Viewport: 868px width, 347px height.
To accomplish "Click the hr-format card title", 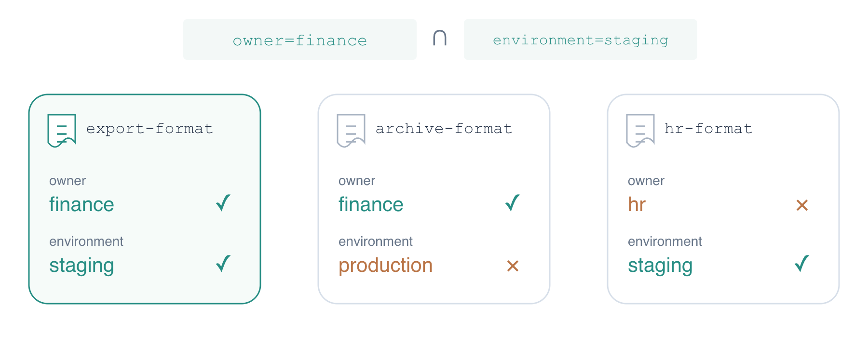I will 708,129.
